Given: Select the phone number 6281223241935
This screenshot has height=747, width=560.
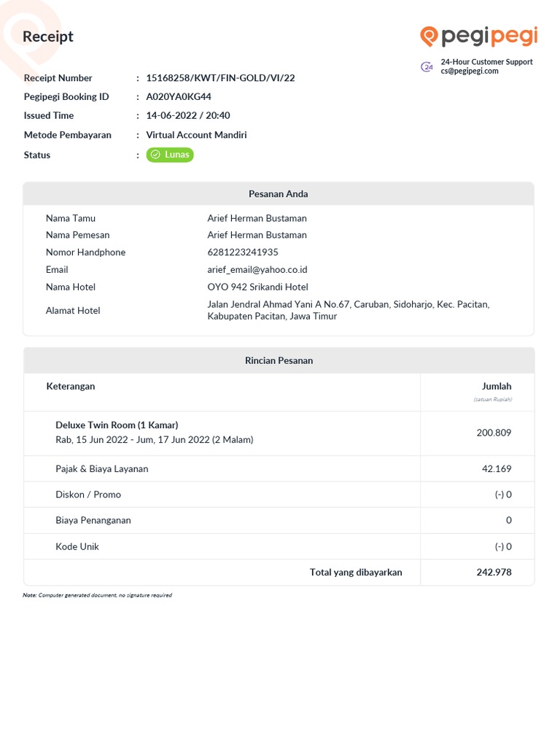Looking at the screenshot, I should [243, 252].
